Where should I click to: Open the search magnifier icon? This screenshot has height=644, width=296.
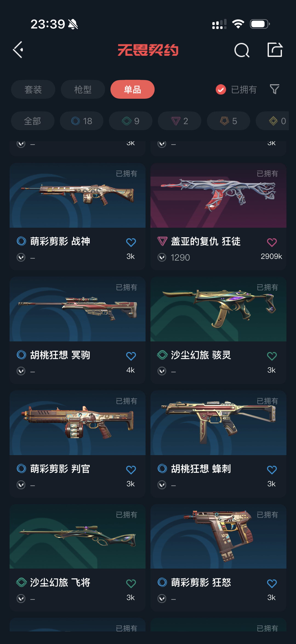(x=242, y=50)
